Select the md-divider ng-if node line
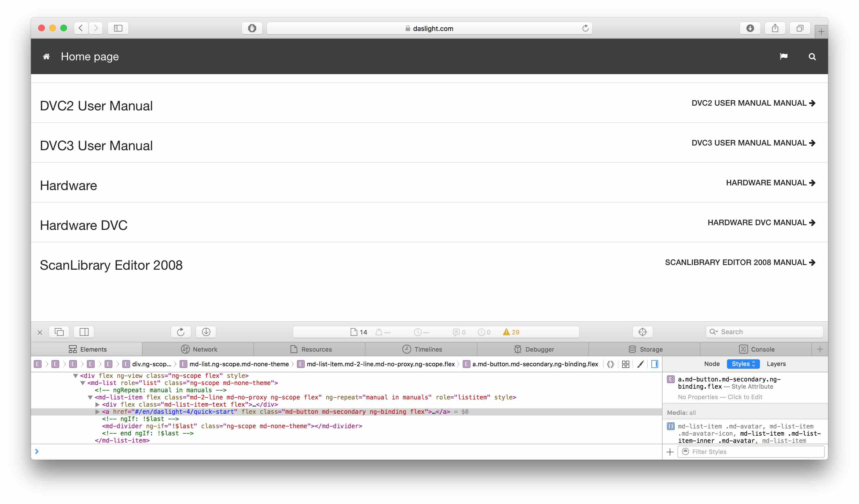The width and height of the screenshot is (859, 504). 232,426
